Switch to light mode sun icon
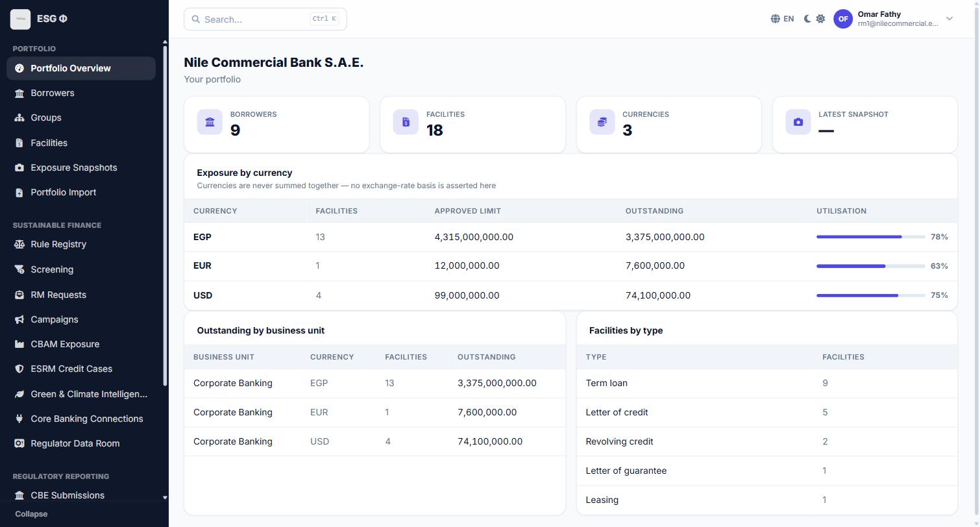 pos(820,19)
